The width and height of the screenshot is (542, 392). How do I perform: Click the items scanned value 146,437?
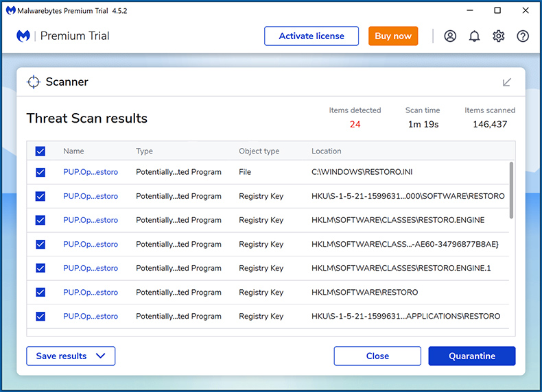pyautogui.click(x=490, y=124)
